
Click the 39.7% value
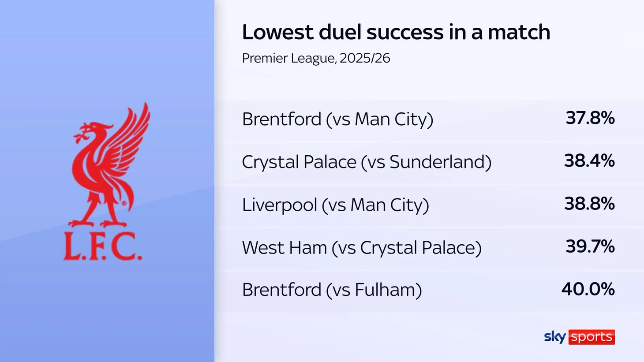pos(590,246)
